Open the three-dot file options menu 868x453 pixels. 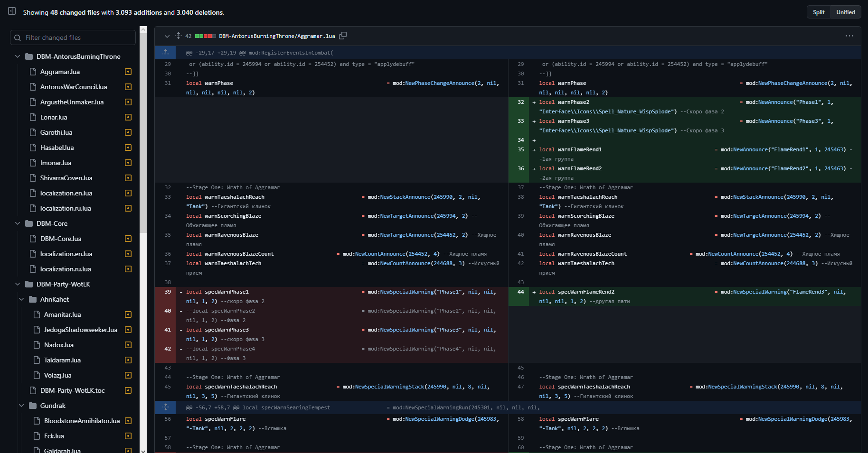(849, 36)
